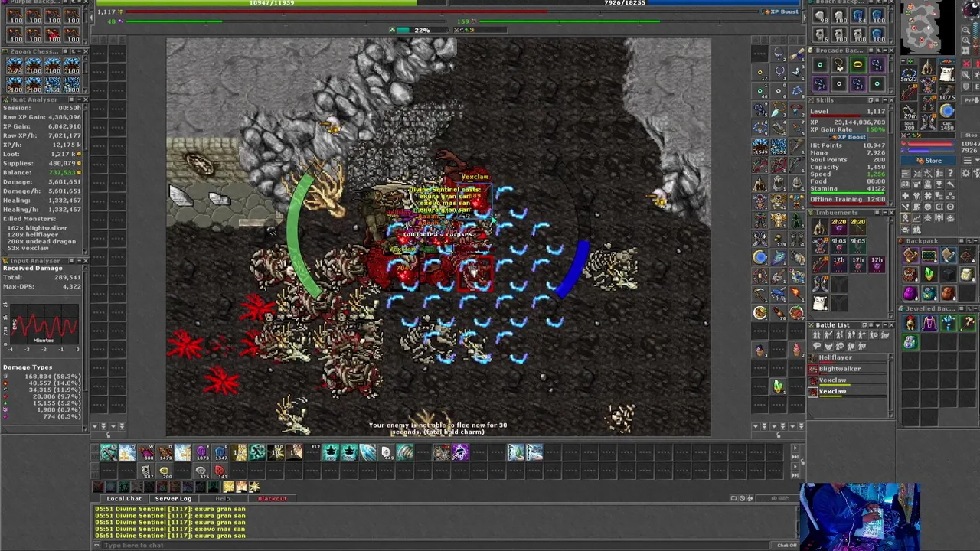Open Battle List sort dropdown arrow

(877, 325)
